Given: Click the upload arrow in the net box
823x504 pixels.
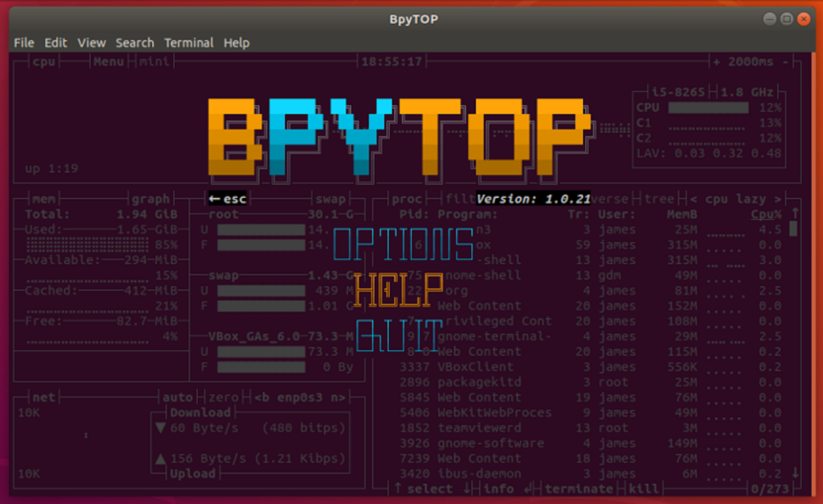Looking at the screenshot, I should pyautogui.click(x=159, y=458).
